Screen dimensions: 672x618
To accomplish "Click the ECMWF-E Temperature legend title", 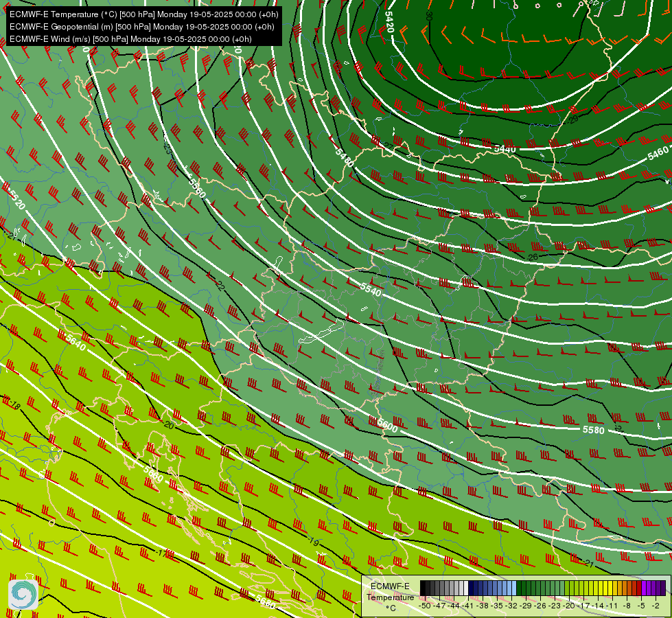I will (x=390, y=592).
